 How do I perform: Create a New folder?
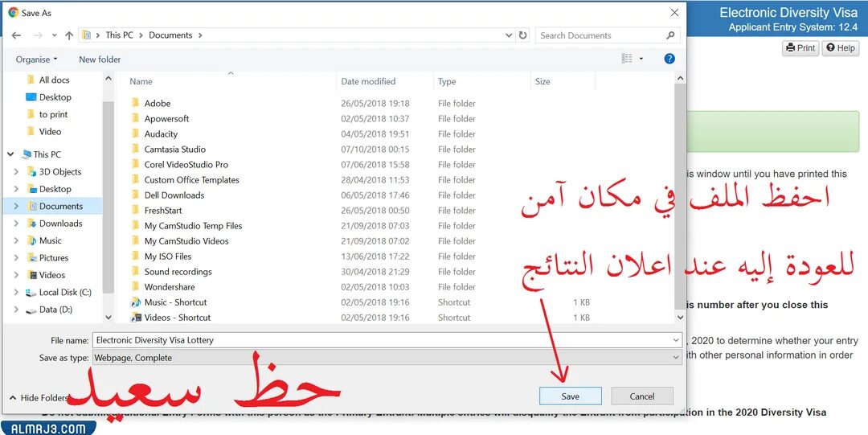(100, 60)
